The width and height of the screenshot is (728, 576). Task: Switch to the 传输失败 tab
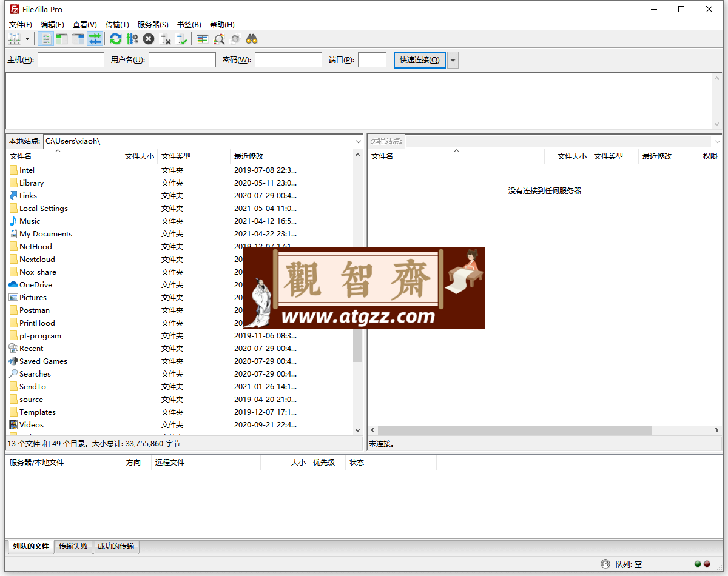click(73, 546)
